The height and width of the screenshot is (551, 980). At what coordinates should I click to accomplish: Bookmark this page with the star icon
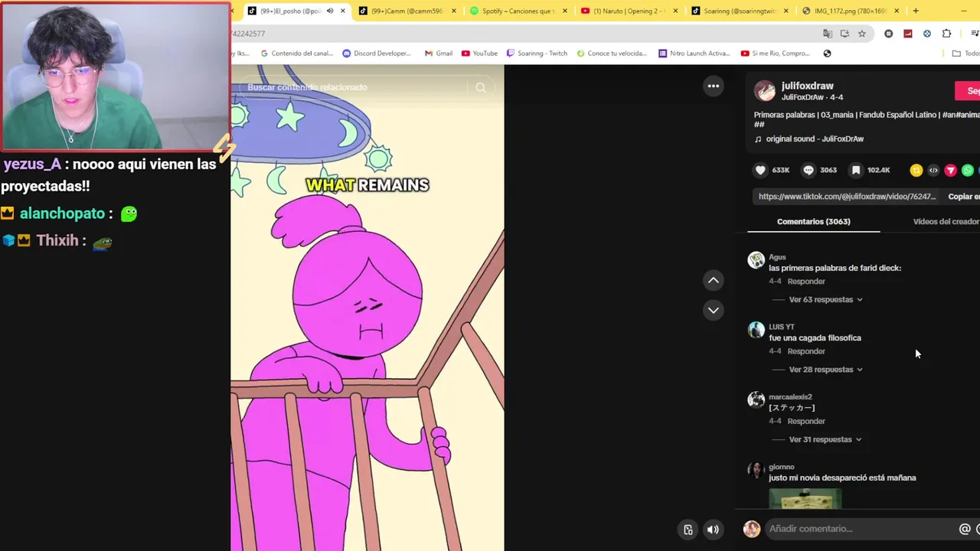click(861, 34)
